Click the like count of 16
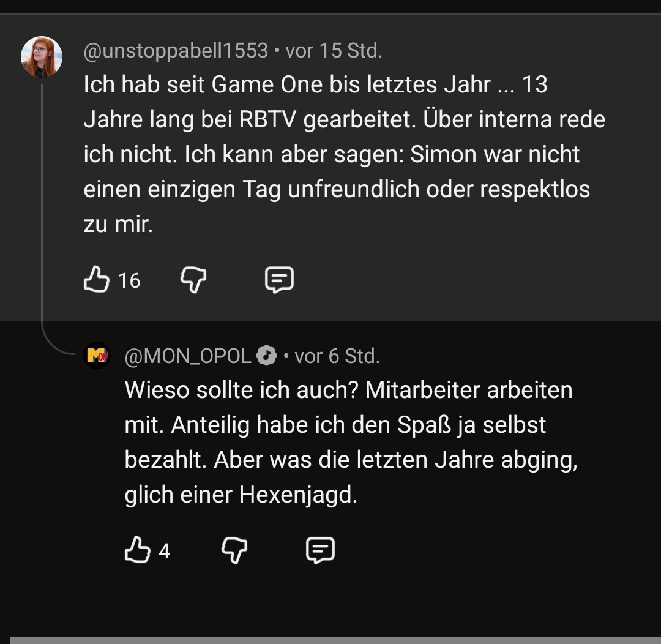This screenshot has width=661, height=644. tap(129, 281)
